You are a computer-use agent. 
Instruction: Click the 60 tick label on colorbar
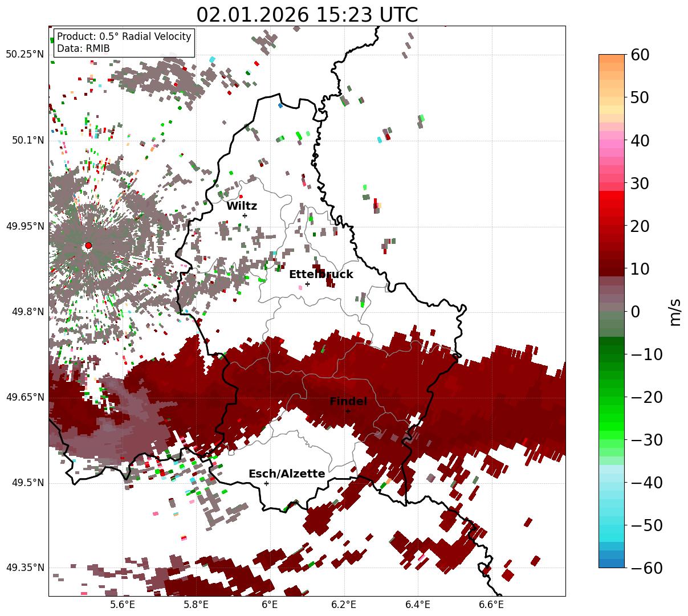point(639,55)
